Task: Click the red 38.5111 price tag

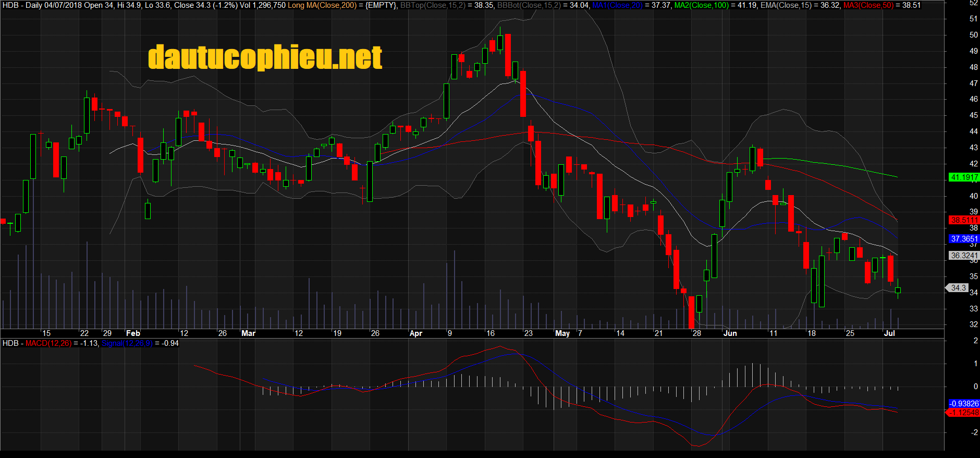Action: pyautogui.click(x=964, y=220)
